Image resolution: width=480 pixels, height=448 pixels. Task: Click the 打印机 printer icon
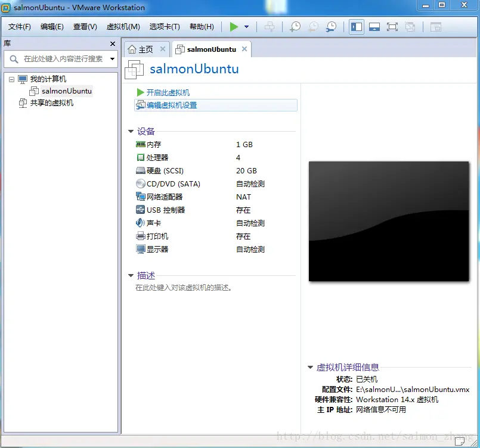pos(141,236)
